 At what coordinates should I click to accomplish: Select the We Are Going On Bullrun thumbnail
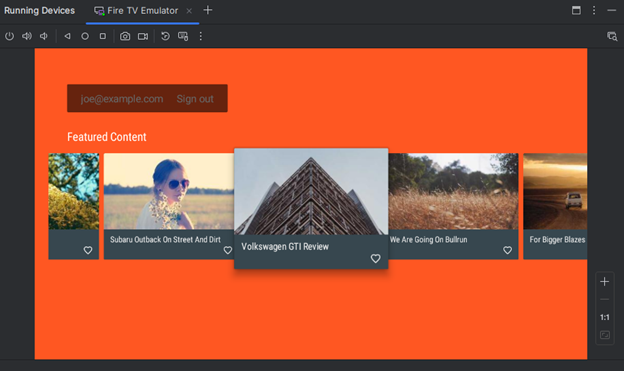pyautogui.click(x=453, y=191)
